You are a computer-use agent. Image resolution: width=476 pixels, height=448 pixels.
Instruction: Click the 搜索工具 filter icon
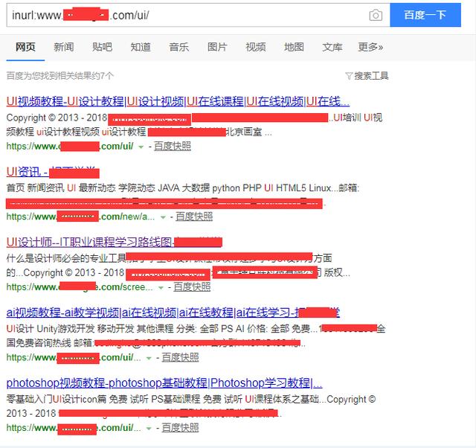349,76
